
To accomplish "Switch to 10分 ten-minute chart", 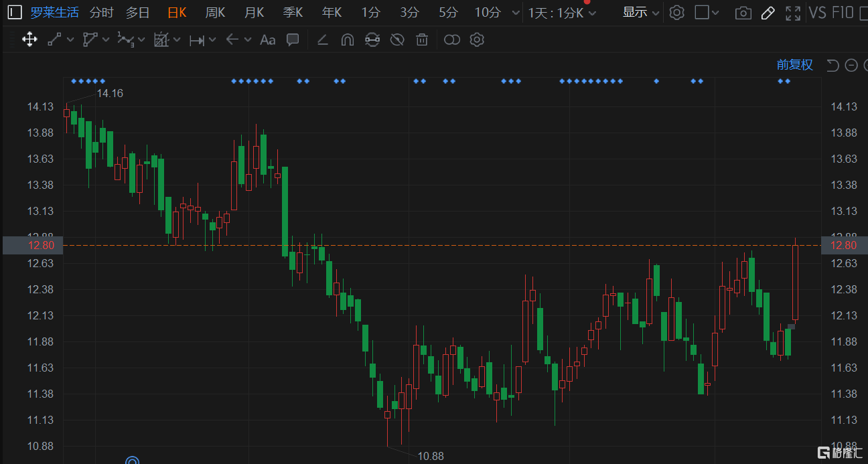I will (488, 13).
